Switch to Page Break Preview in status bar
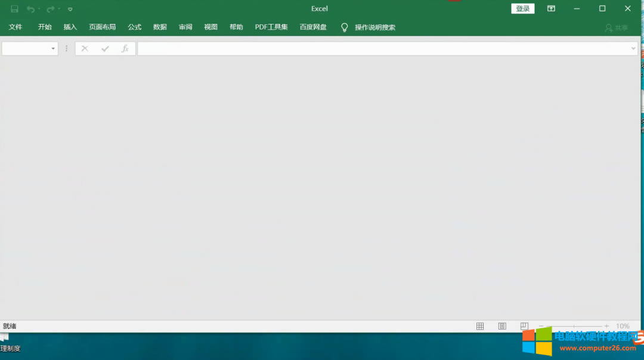The width and height of the screenshot is (644, 360). coord(524,326)
